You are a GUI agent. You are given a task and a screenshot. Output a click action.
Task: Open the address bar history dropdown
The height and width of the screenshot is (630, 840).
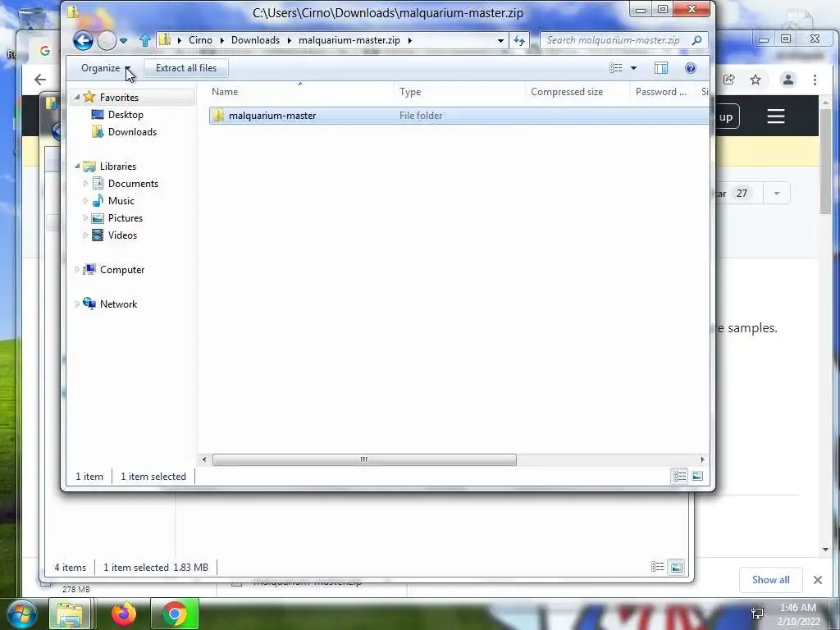tap(500, 40)
